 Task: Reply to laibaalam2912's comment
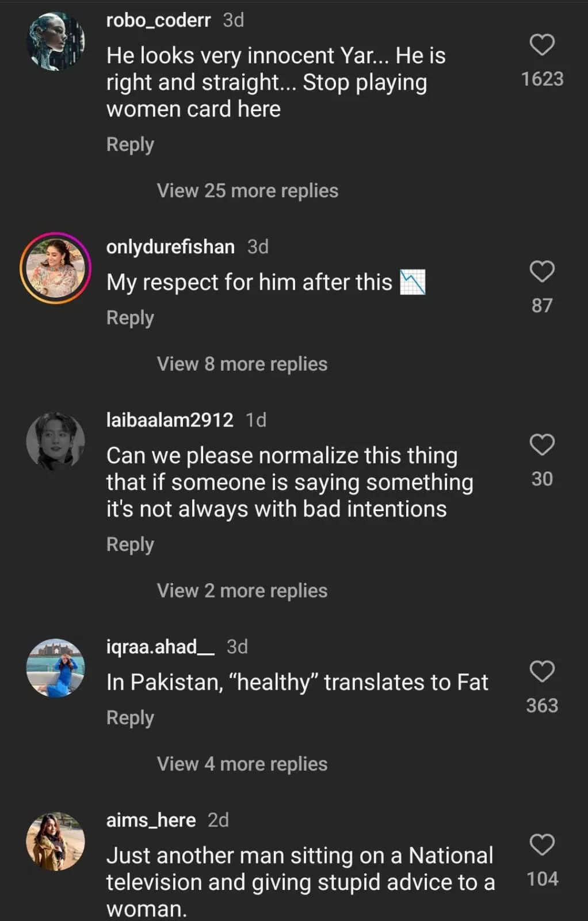click(x=130, y=545)
